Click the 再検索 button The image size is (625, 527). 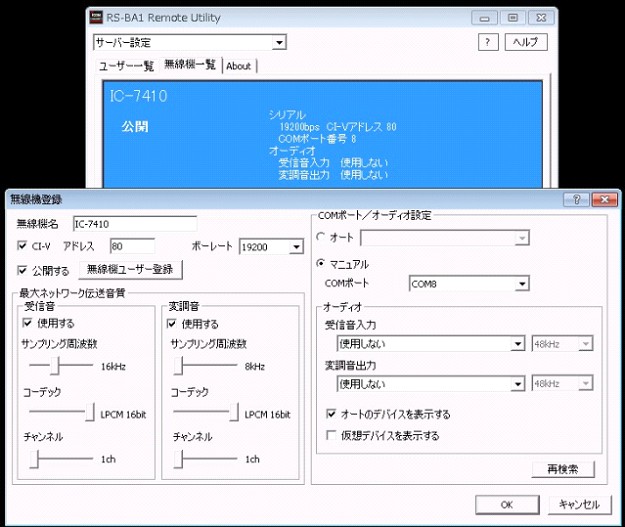click(x=563, y=469)
